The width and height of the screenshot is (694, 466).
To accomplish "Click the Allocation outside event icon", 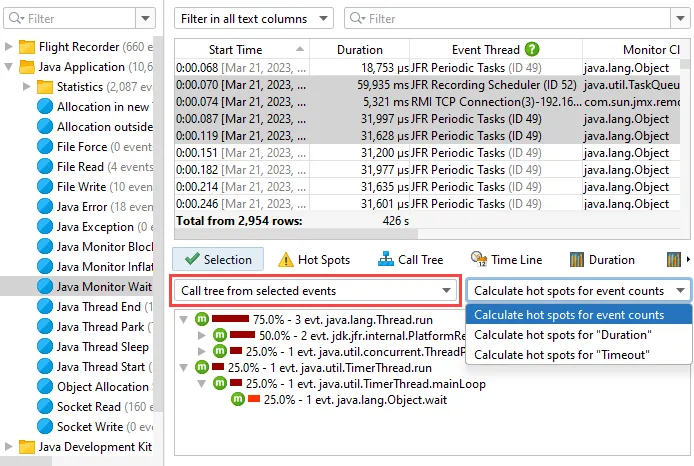I will (45, 127).
